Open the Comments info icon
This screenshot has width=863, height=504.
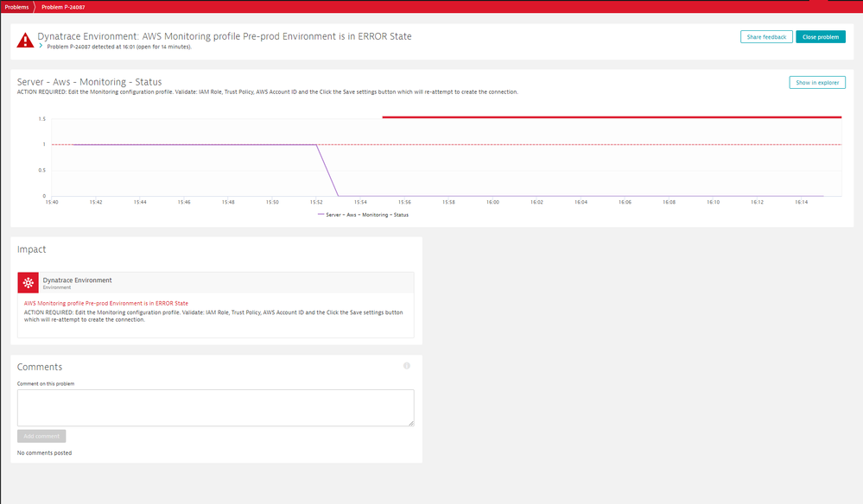tap(407, 366)
